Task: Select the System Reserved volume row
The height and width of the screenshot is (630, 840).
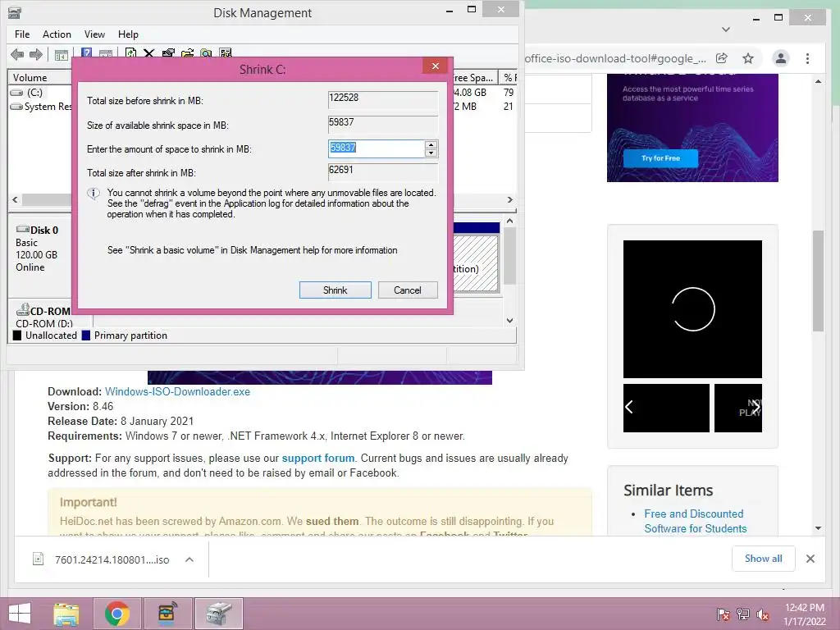Action: pyautogui.click(x=41, y=107)
